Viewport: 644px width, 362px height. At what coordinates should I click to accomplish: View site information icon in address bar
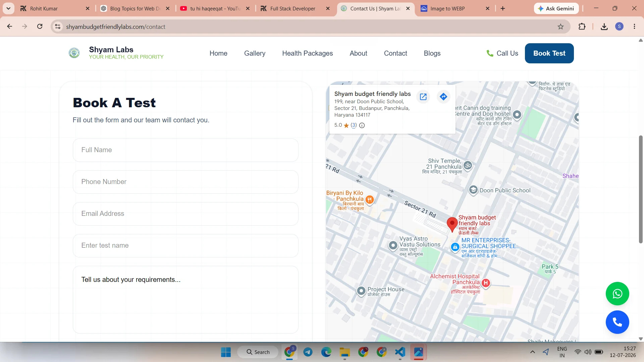click(x=58, y=26)
